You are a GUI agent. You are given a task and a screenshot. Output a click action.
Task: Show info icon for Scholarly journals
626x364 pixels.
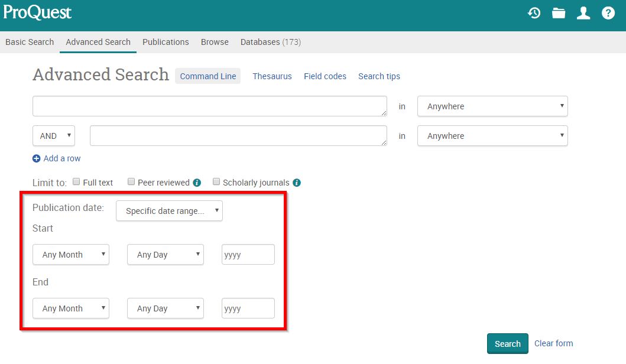[297, 183]
